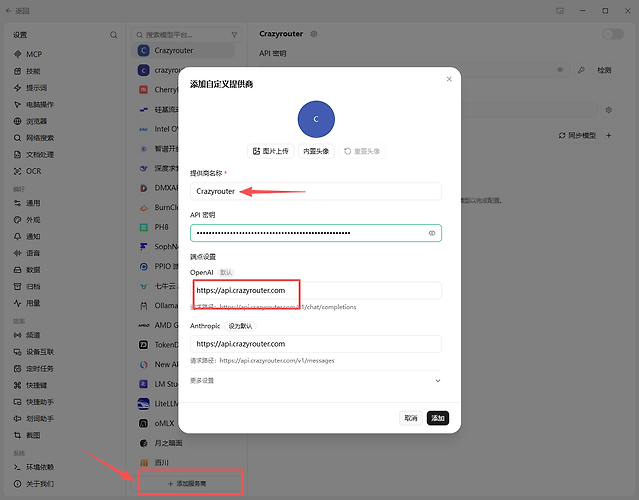Viewport: 639px width, 500px height.
Task: Click 添加 confirm button in dialog
Action: pyautogui.click(x=438, y=418)
